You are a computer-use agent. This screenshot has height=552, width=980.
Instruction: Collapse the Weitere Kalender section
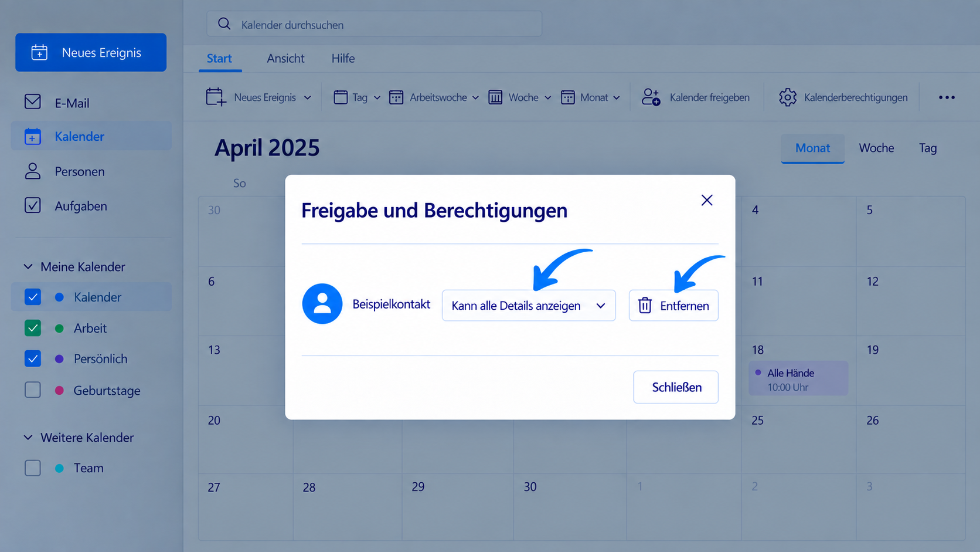pos(28,437)
